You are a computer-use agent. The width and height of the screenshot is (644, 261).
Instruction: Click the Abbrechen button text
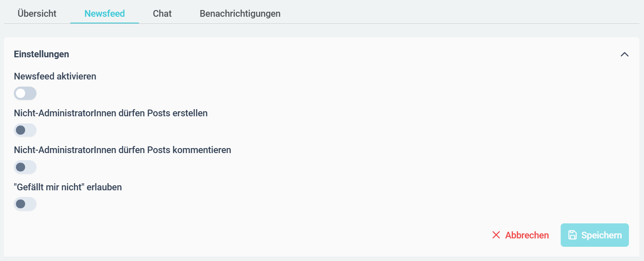point(527,235)
